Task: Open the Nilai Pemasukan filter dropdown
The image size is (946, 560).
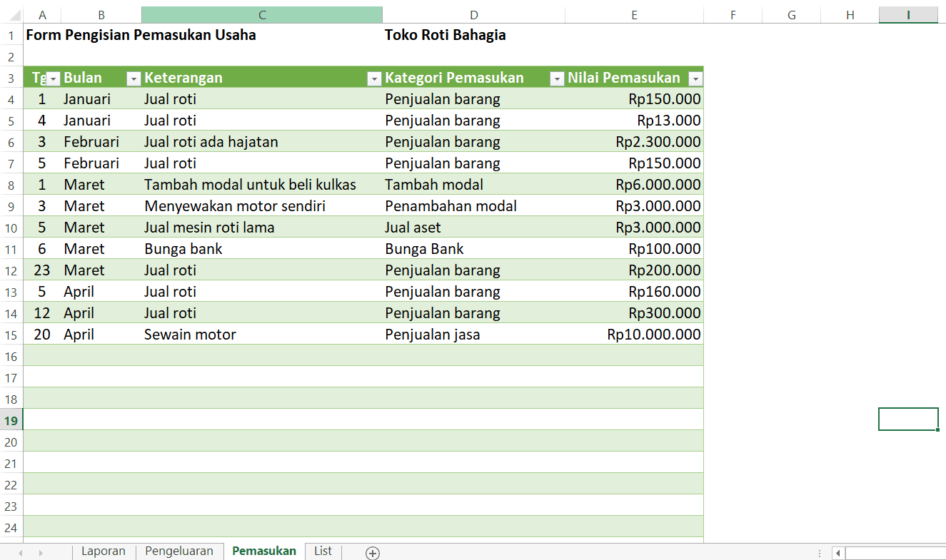Action: pyautogui.click(x=695, y=79)
